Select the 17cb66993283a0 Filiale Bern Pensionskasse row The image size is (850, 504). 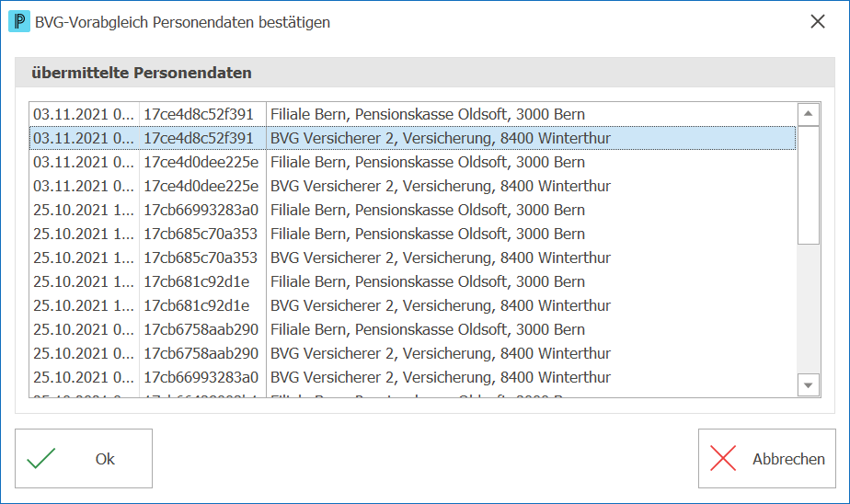[x=412, y=210]
